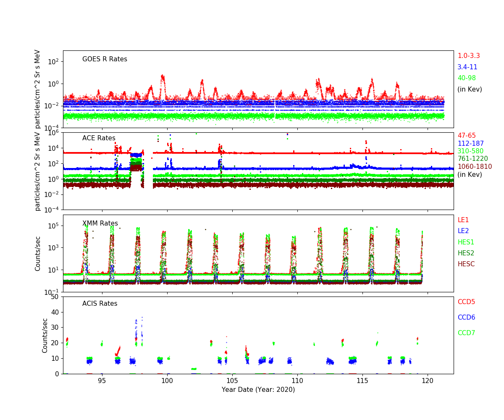The height and width of the screenshot is (420, 504).
Task: Click the ACE Rates panel title
Action: (99, 138)
